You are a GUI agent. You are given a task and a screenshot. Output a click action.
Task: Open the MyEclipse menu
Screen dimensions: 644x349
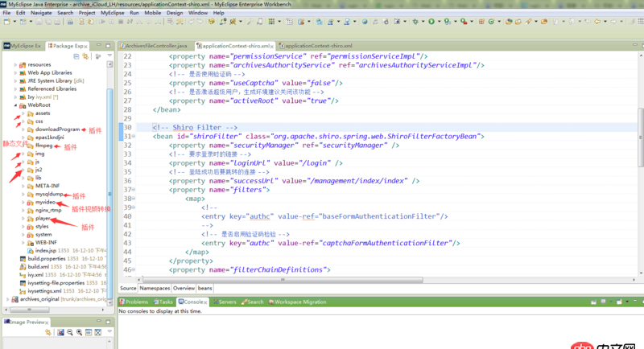(113, 13)
